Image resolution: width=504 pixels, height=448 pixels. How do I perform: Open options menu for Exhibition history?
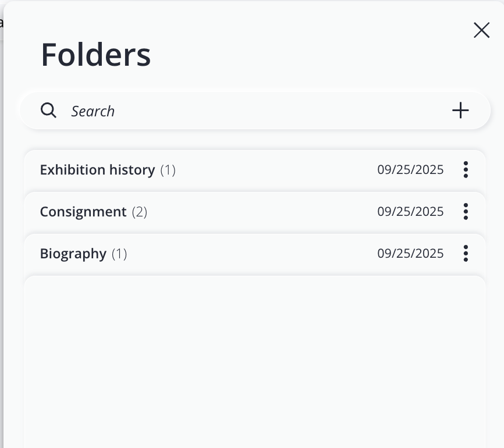(x=466, y=170)
